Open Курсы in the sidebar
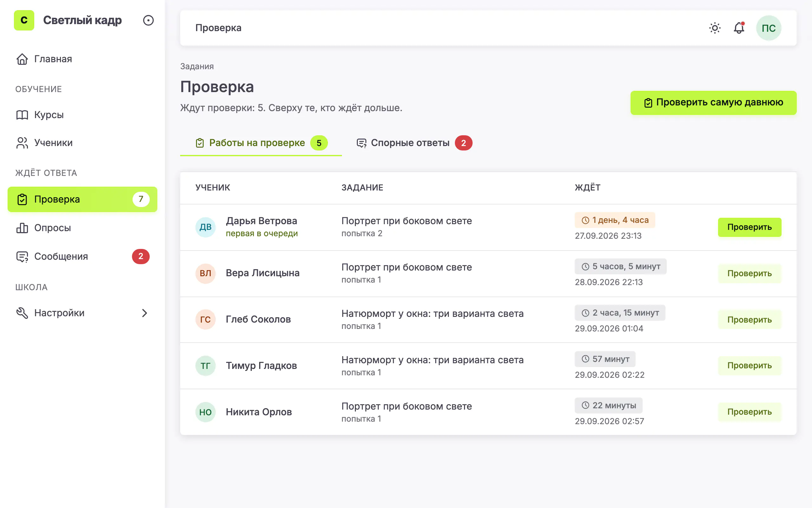 point(82,115)
